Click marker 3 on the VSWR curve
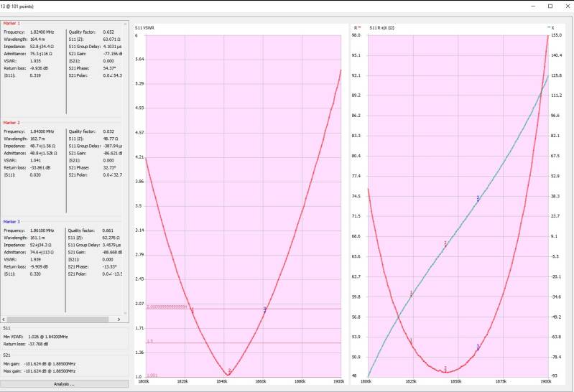Viewport: 574px width, 392px height. 264,309
